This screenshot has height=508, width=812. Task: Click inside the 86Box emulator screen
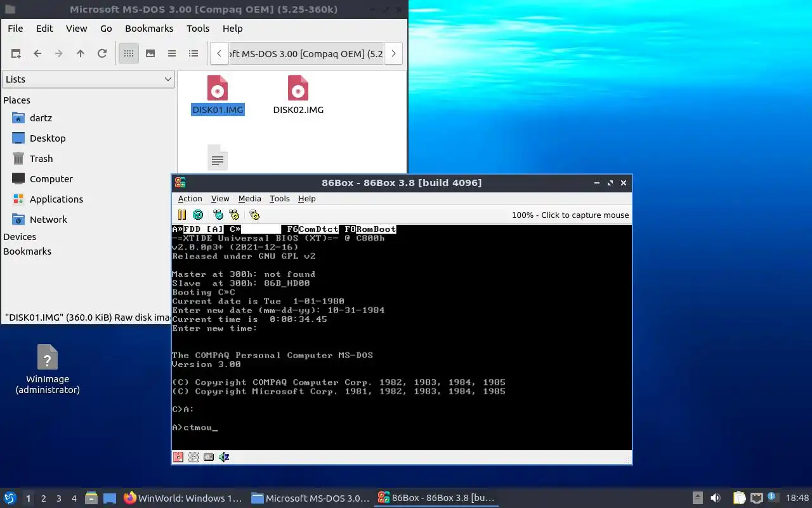coord(402,337)
